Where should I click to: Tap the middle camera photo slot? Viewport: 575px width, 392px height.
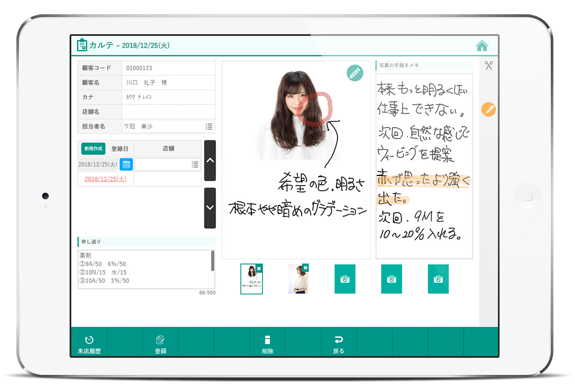(x=391, y=279)
